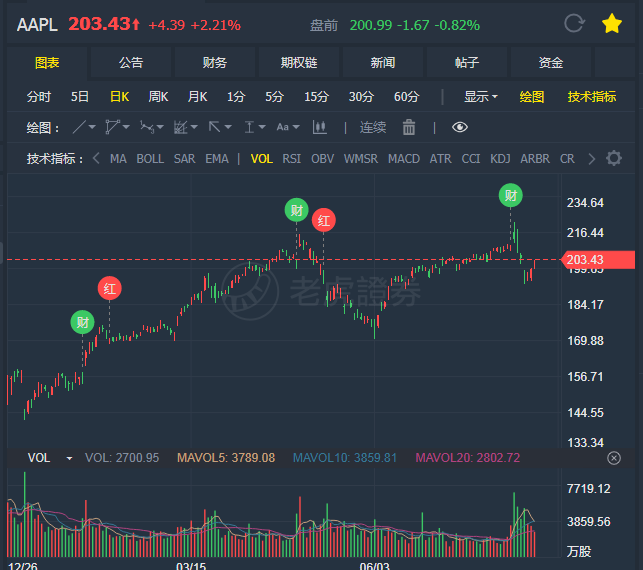
Task: Enable the OBV indicator
Action: tap(322, 159)
